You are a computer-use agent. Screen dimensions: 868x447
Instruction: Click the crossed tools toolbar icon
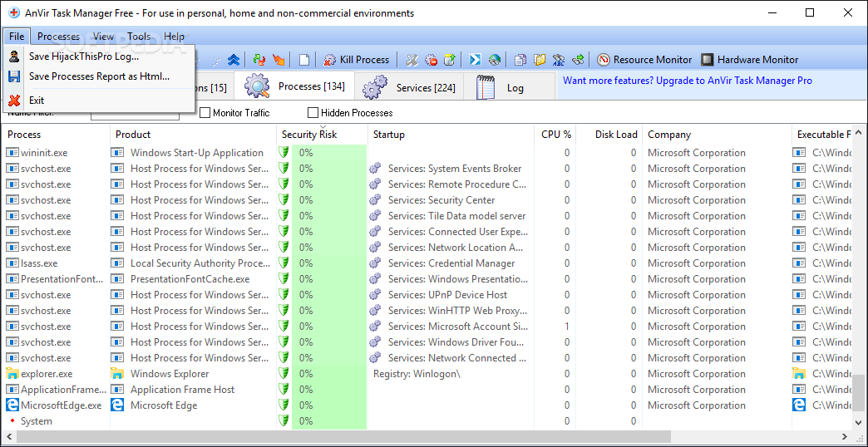point(412,60)
